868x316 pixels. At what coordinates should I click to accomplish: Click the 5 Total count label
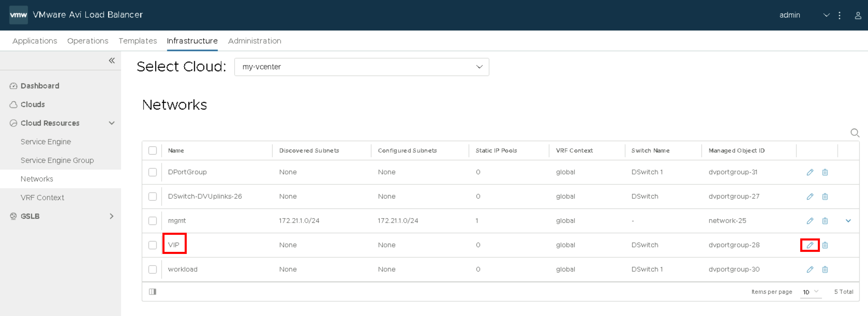(x=843, y=292)
